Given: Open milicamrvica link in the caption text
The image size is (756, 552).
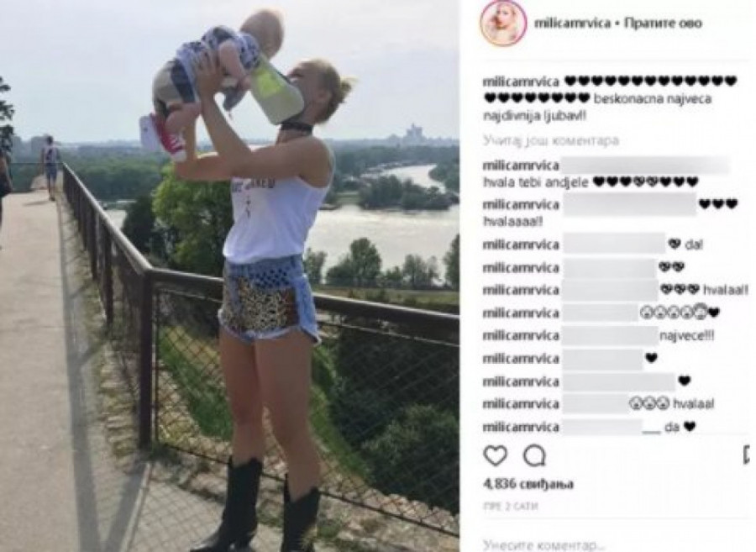Looking at the screenshot, I should pyautogui.click(x=521, y=81).
